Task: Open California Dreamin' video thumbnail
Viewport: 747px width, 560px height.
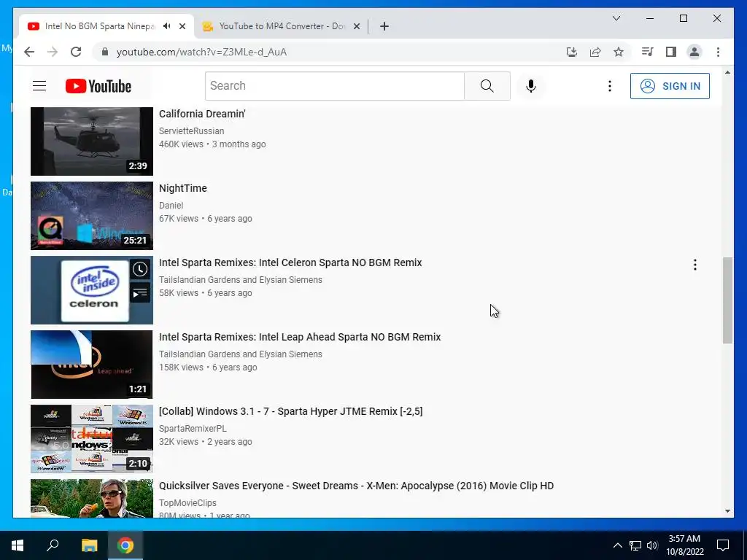Action: 92,141
